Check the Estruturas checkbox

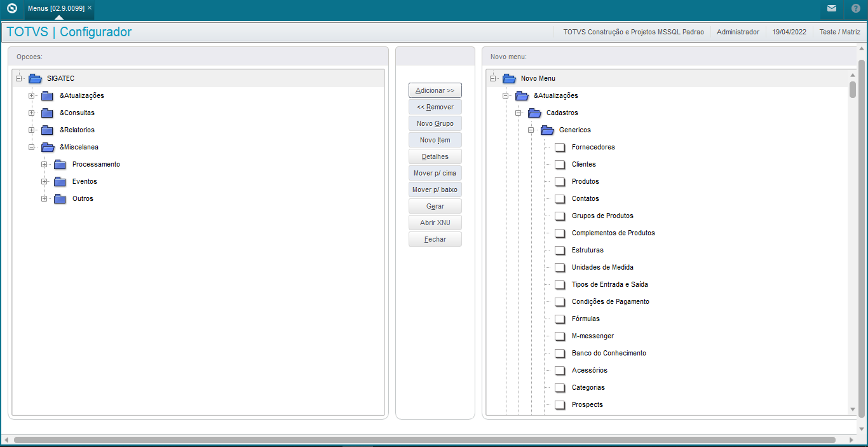[560, 251]
